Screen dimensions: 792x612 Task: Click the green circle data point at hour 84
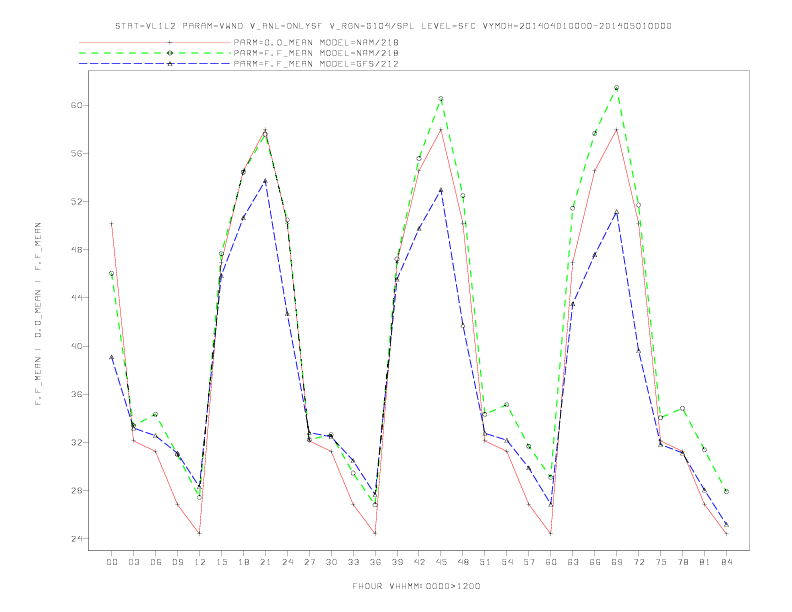pyautogui.click(x=726, y=491)
